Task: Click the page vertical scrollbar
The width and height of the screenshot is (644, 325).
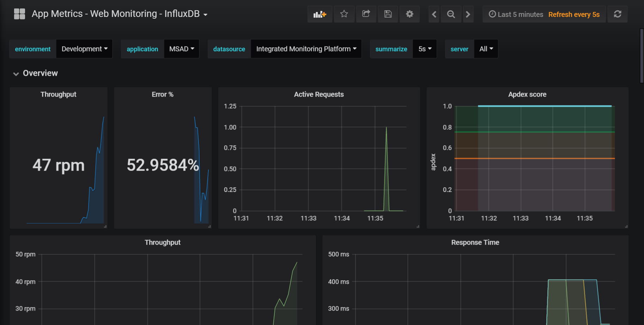Action: coord(642,56)
